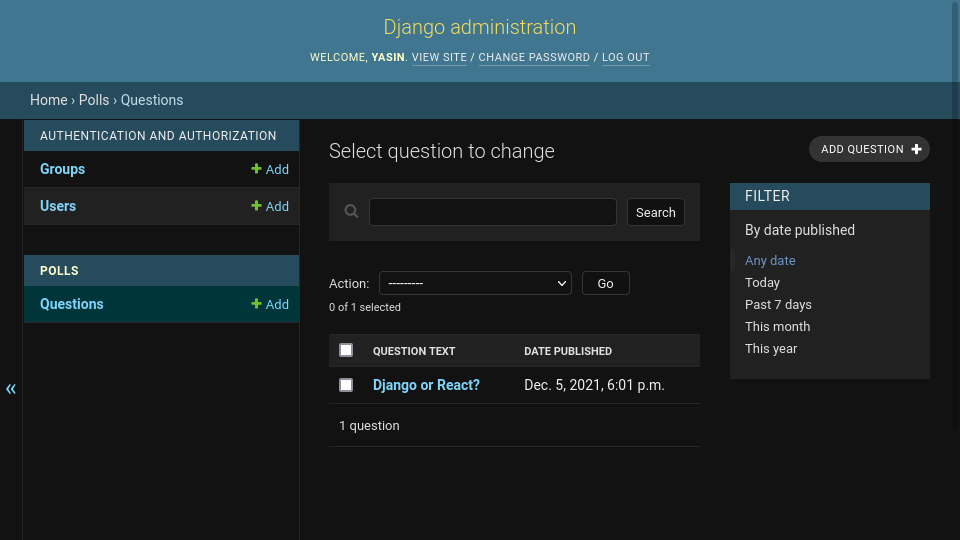Image resolution: width=960 pixels, height=540 pixels.
Task: Click the green plus Add next to Users
Action: point(270,206)
